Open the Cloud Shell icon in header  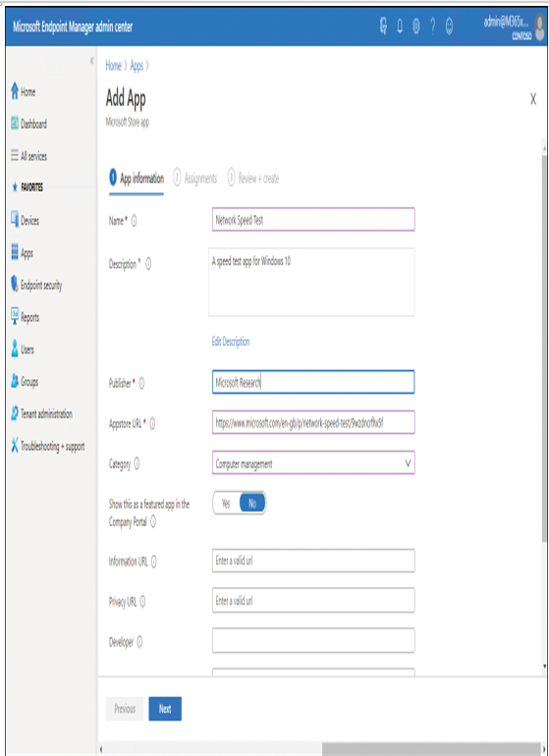click(x=384, y=27)
